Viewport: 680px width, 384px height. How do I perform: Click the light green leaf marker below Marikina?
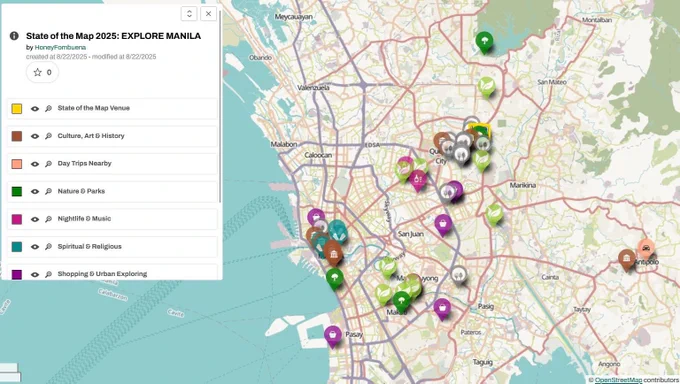point(494,214)
